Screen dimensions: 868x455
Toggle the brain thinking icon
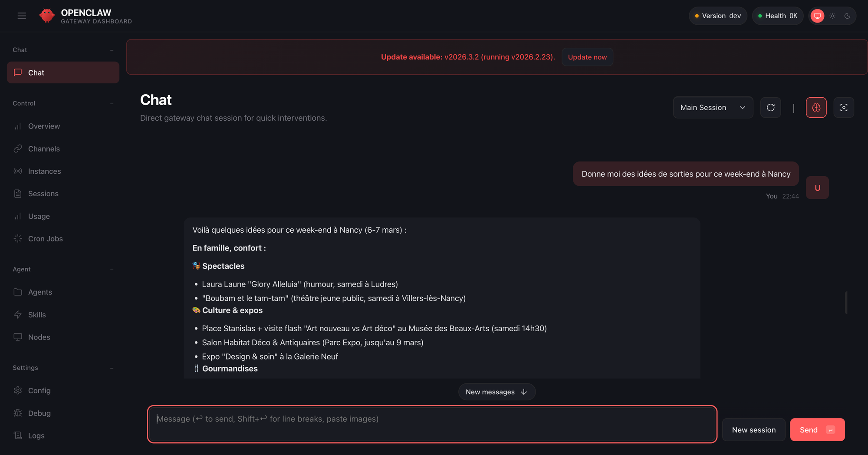[x=816, y=108]
